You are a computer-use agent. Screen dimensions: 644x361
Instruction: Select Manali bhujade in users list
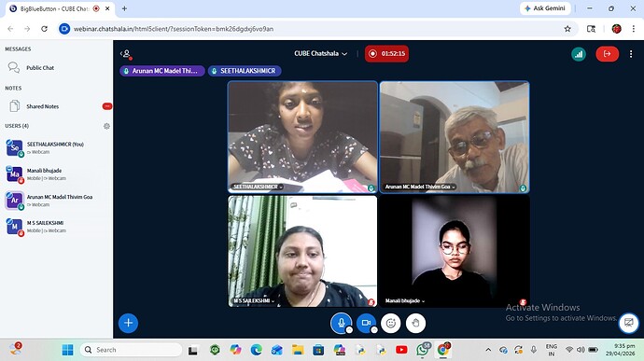click(45, 171)
